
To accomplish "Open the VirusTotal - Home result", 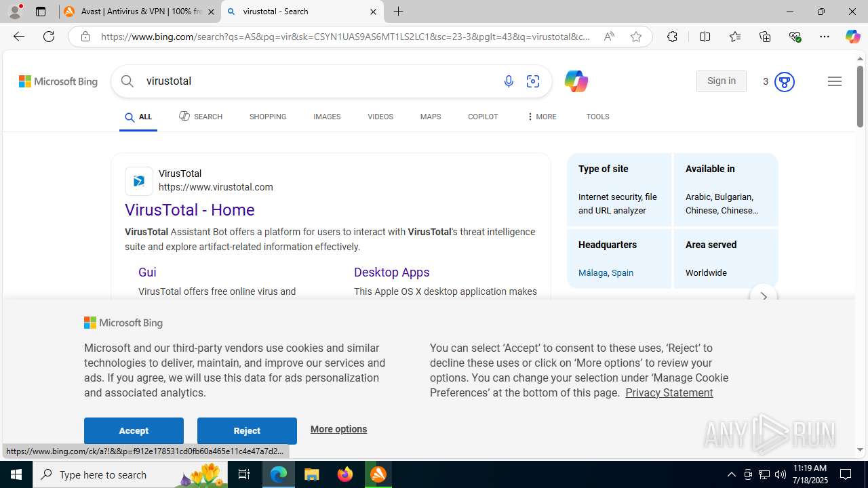I will 190,210.
